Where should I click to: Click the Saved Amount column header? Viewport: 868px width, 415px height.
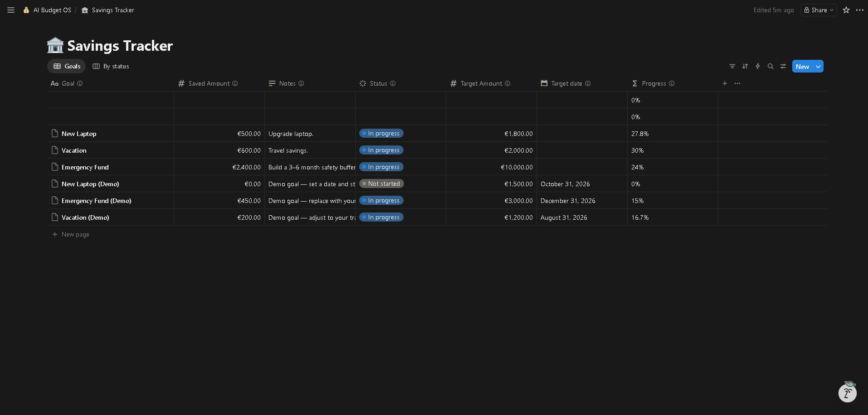pyautogui.click(x=209, y=83)
